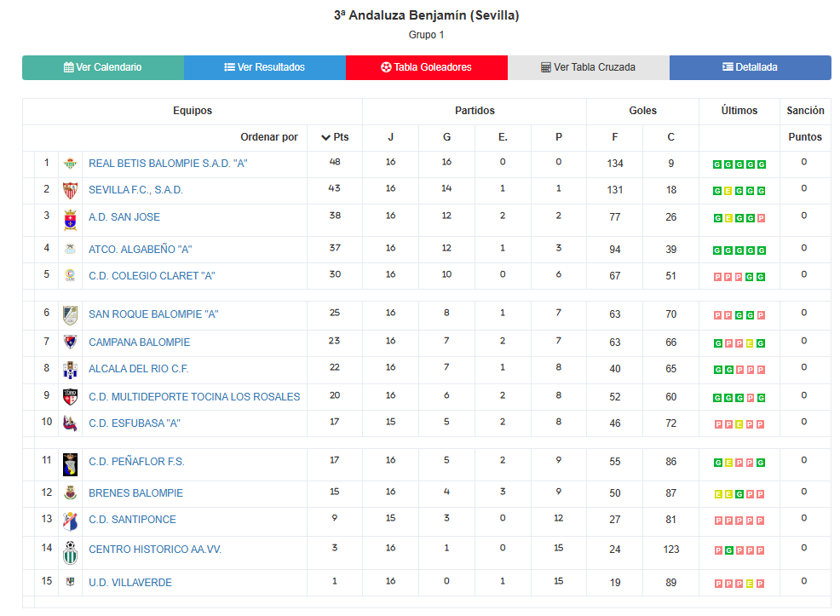Open U.D. VILLAVERDE team link
Image resolution: width=840 pixels, height=616 pixels.
(130, 583)
